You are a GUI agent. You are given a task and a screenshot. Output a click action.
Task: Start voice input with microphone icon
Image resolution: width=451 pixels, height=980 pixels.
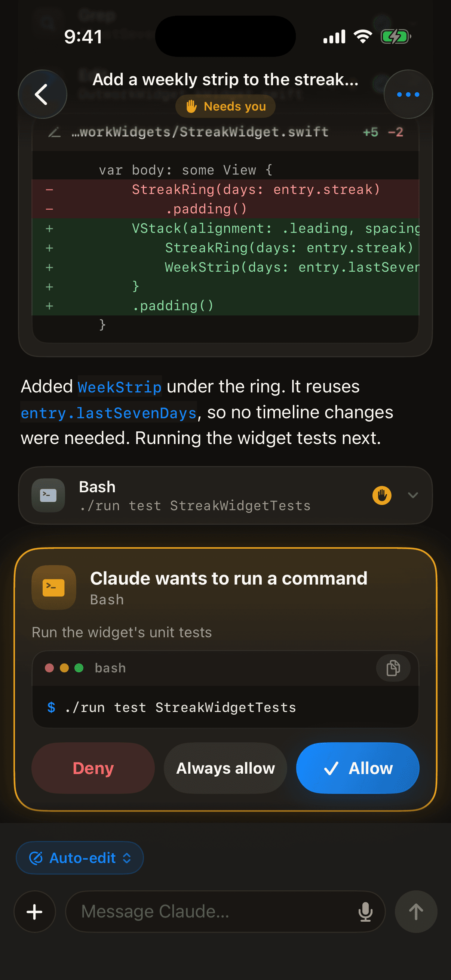(365, 912)
